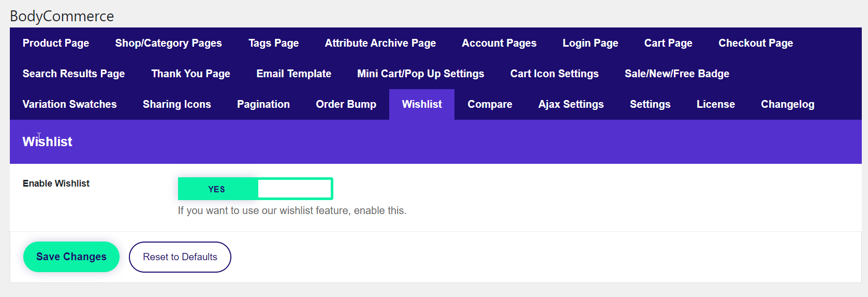Open the Product Page tab
The height and width of the screenshot is (297, 868).
(x=56, y=43)
